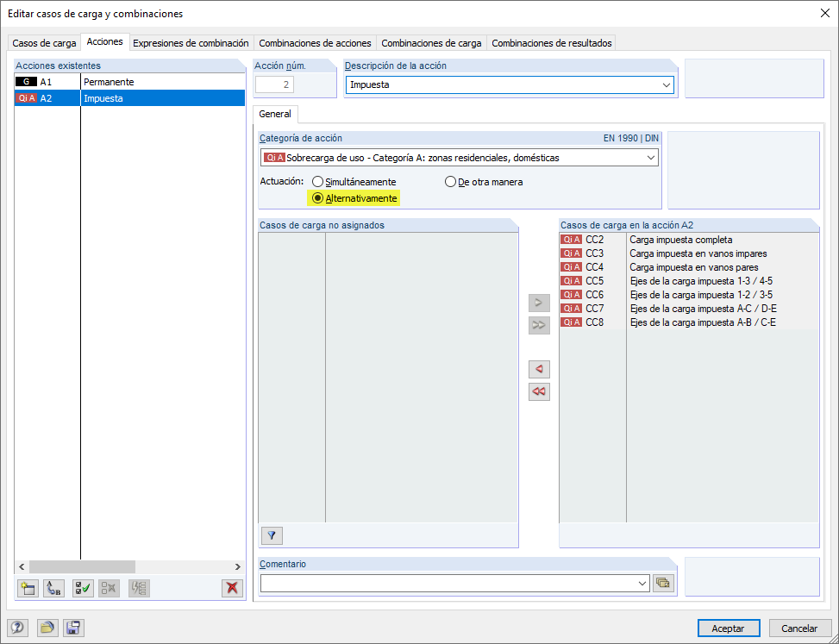The height and width of the screenshot is (644, 839).
Task: Open the Descripción de la acción dropdown
Action: click(667, 85)
